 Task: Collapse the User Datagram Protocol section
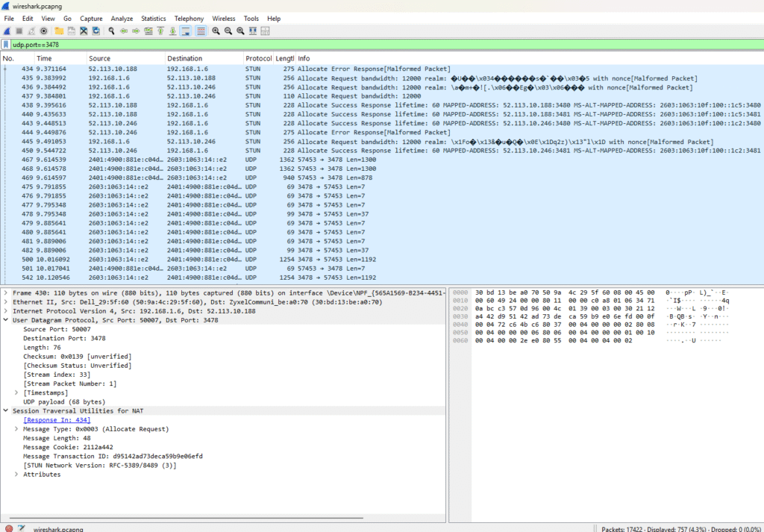(6, 320)
